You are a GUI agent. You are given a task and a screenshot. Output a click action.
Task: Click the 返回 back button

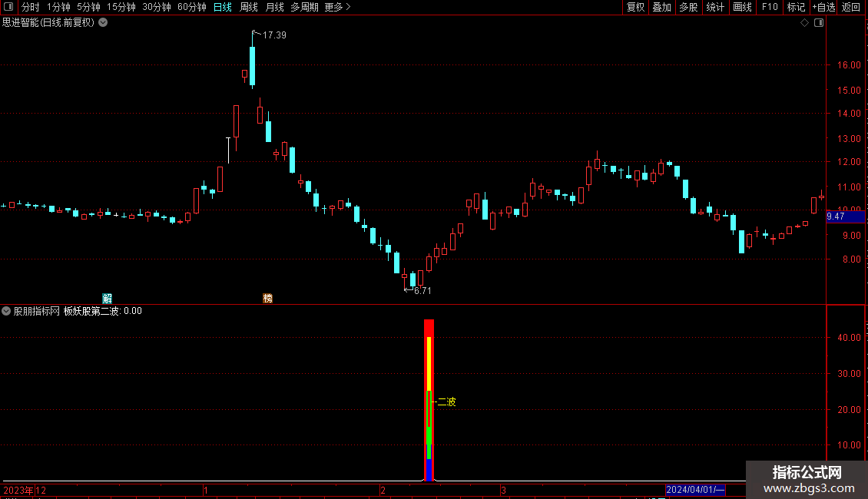tap(851, 7)
